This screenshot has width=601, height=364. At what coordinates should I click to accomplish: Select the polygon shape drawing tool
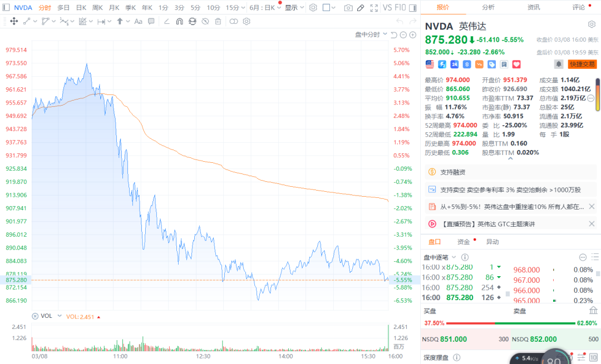[x=45, y=22]
